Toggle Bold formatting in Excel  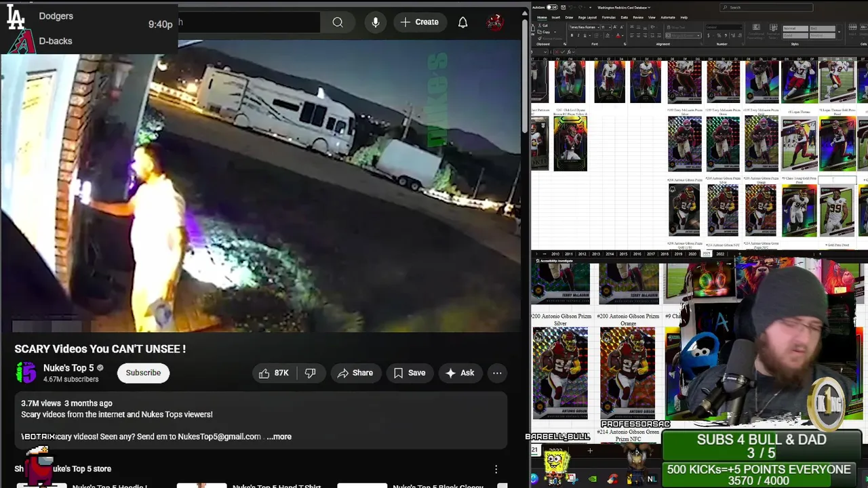coord(572,35)
